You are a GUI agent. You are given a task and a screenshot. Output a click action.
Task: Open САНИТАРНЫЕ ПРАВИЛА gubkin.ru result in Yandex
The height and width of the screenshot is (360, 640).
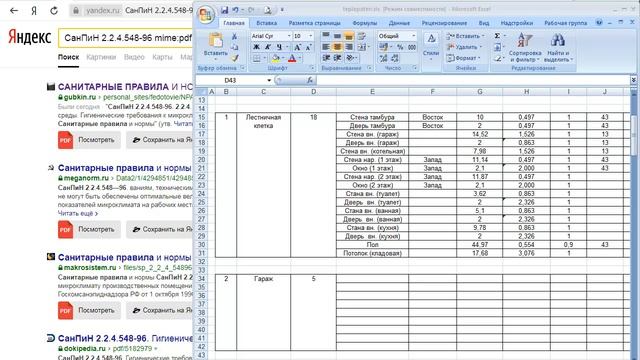tap(125, 87)
